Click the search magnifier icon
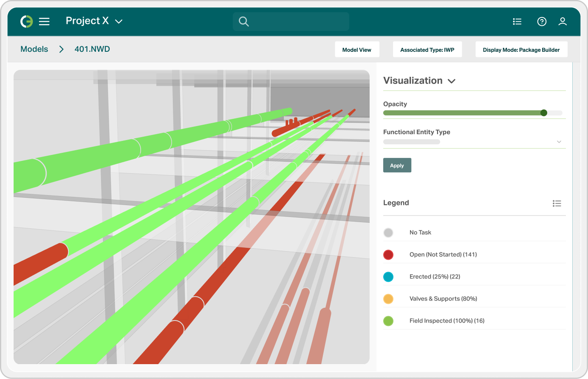This screenshot has width=588, height=379. coord(243,21)
